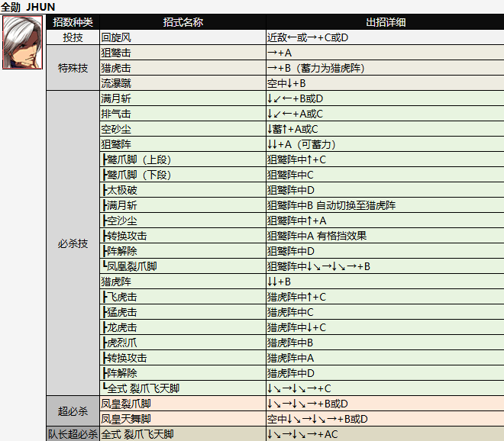Screen dimensions: 504x441
Task: Select the sub-move '┣虎烈爪'
Action: click(x=120, y=343)
